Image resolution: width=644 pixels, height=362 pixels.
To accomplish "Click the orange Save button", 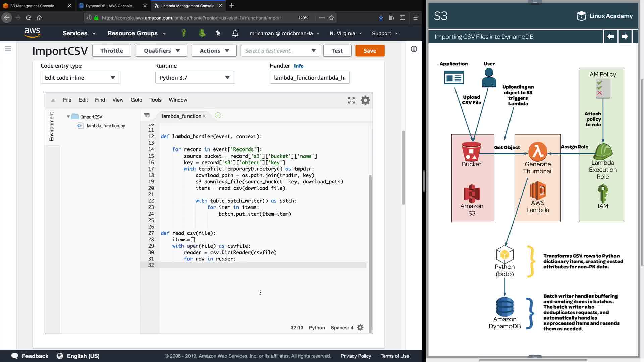I will (370, 51).
